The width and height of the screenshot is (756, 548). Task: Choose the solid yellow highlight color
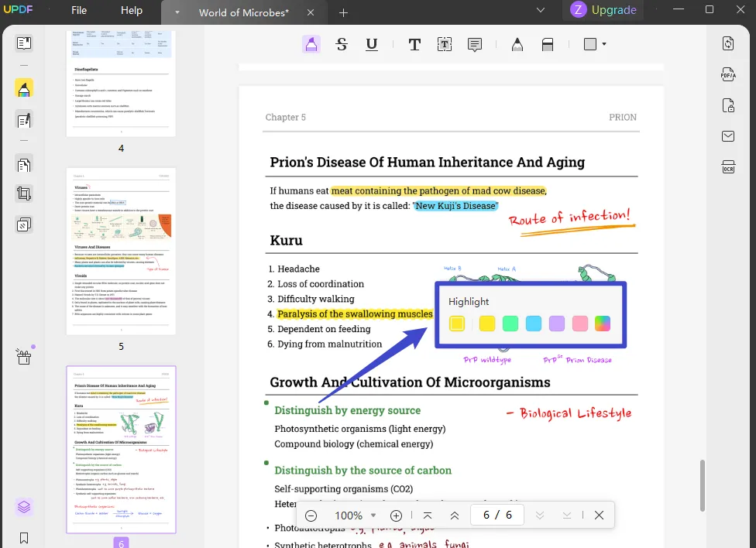point(487,324)
